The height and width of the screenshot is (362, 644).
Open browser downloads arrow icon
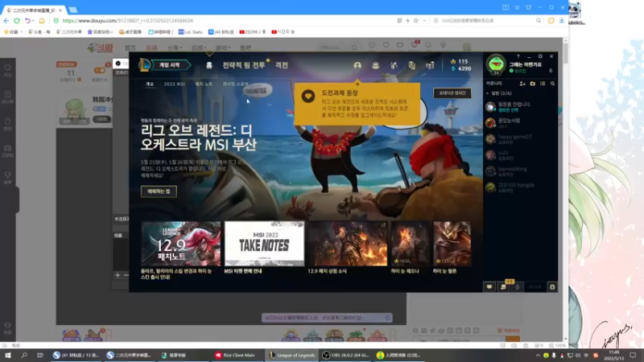(561, 21)
